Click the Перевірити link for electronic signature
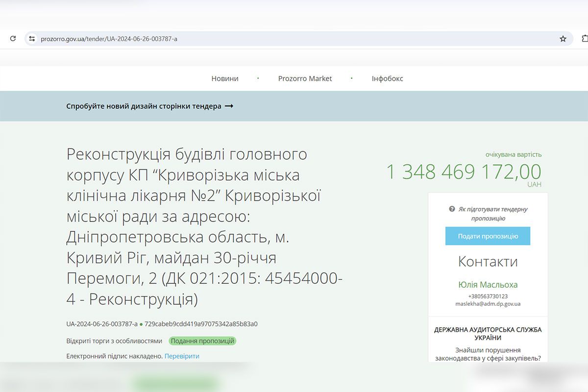This screenshot has width=588, height=392. point(182,356)
